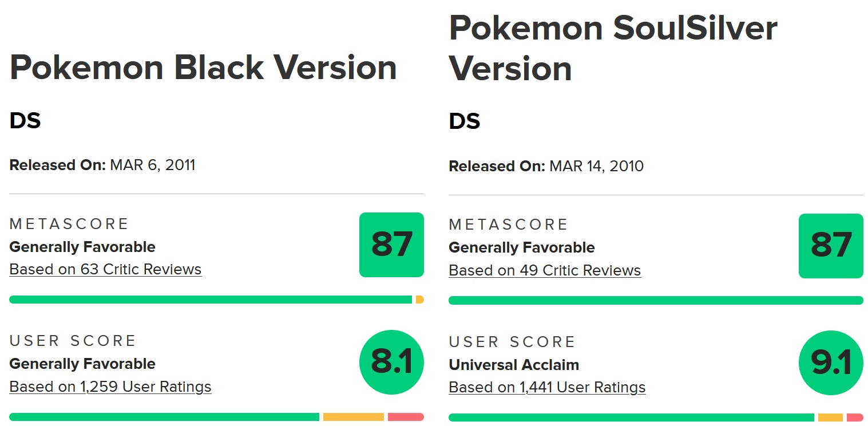
Task: Click the Pokemon Black Version metascore 87 badge
Action: pos(391,245)
